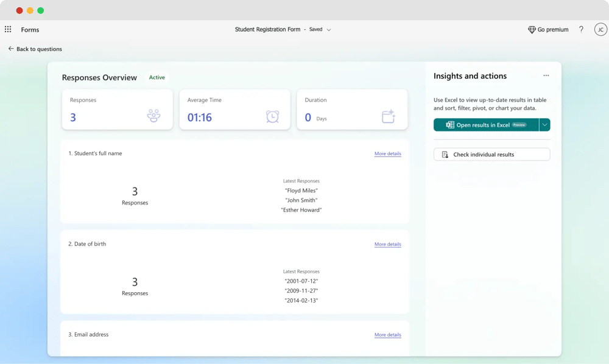Click the Duration calendar icon
The image size is (609, 364).
389,116
